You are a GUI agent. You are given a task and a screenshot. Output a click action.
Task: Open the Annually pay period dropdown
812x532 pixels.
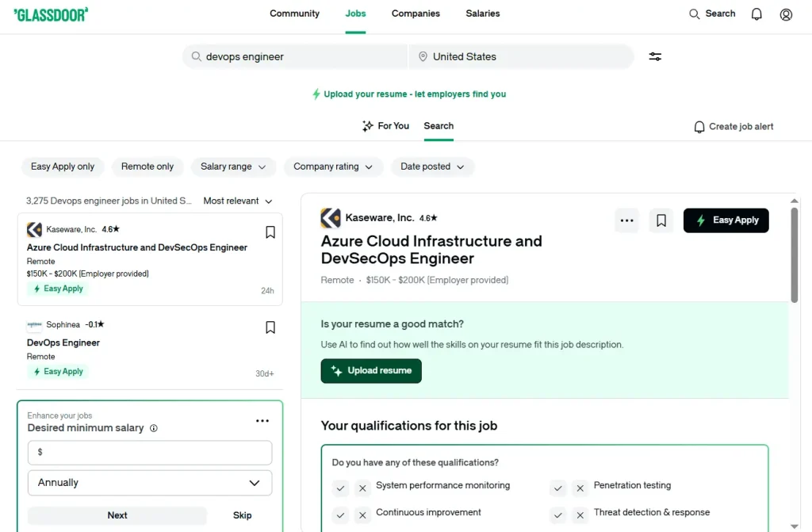coord(150,483)
